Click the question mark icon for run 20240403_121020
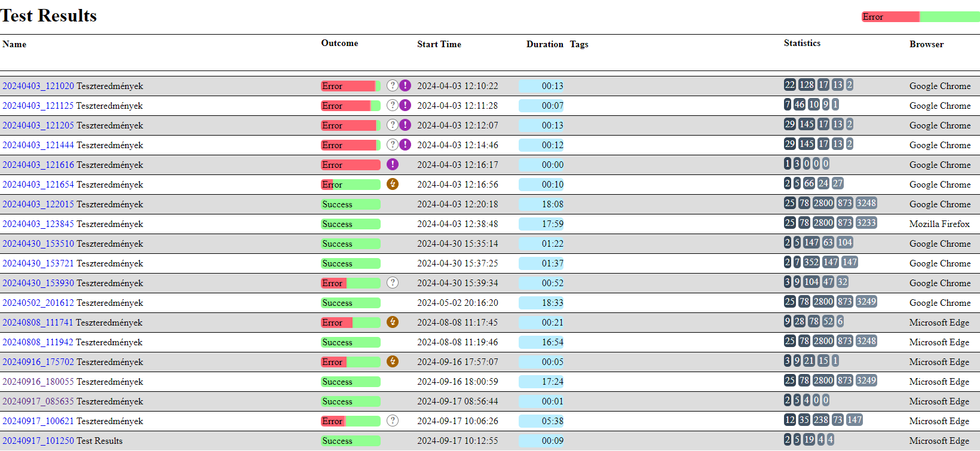The image size is (980, 451). pos(393,85)
